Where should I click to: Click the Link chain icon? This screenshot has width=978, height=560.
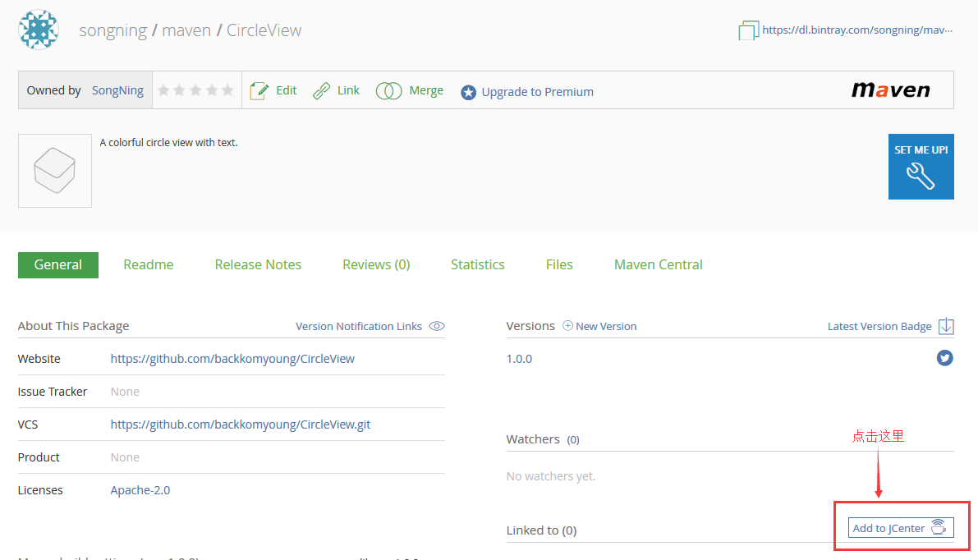[321, 91]
